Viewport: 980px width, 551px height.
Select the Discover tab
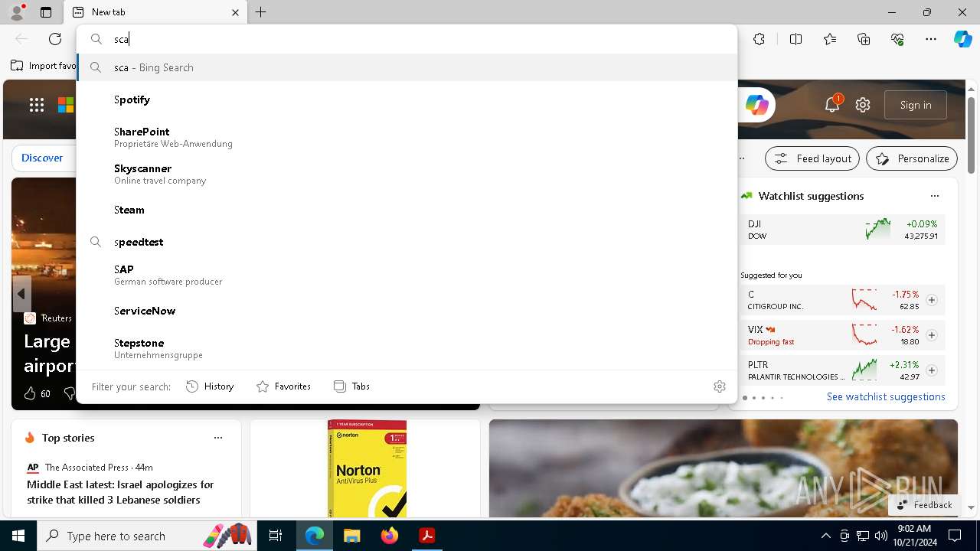pos(42,158)
